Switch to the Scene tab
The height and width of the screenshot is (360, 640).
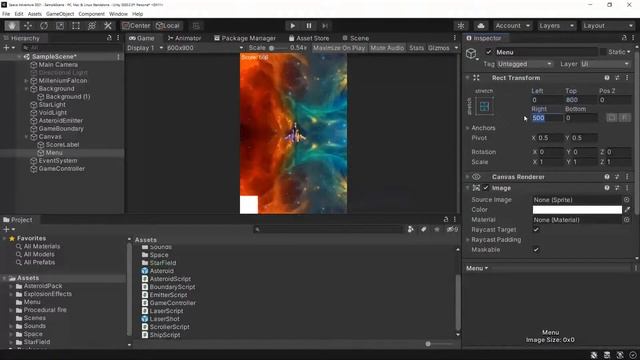pos(356,38)
